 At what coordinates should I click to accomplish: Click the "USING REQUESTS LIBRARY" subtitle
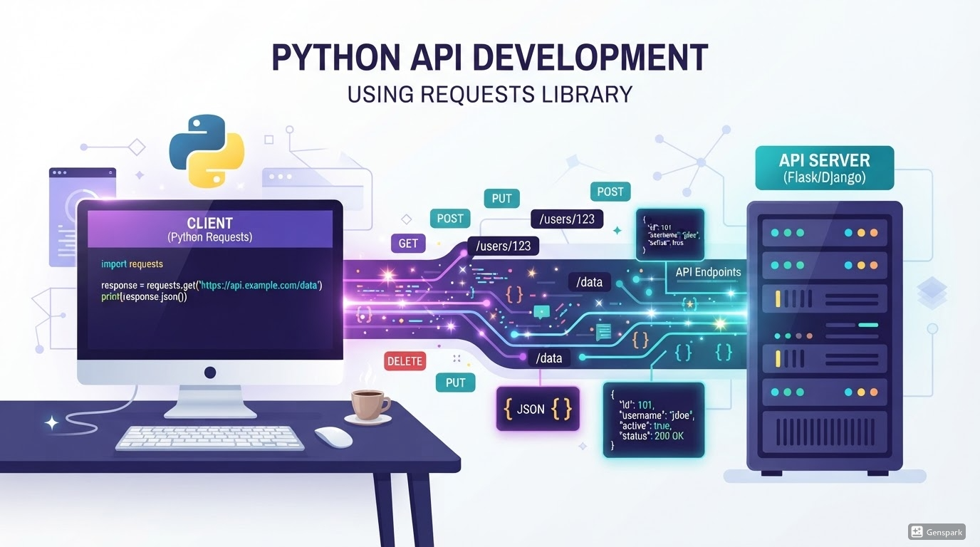pyautogui.click(x=490, y=94)
